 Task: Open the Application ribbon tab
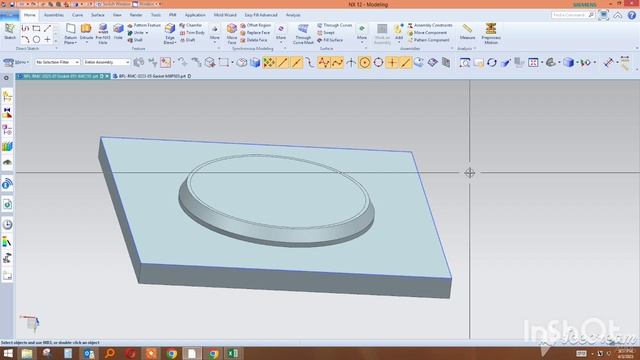click(x=195, y=15)
